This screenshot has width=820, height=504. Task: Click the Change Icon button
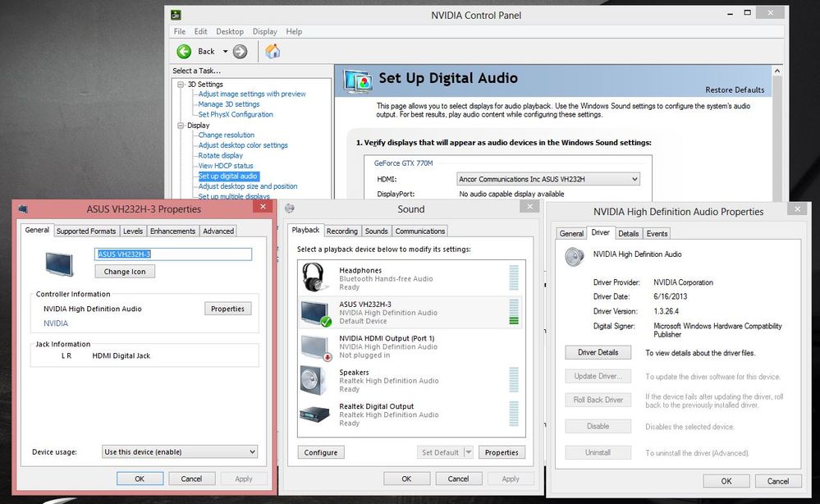pos(125,272)
